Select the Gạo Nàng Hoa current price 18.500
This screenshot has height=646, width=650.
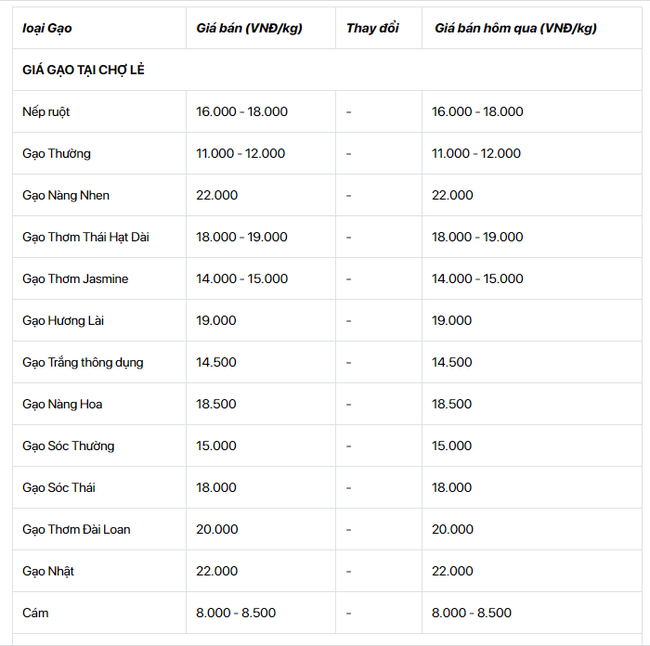click(216, 404)
